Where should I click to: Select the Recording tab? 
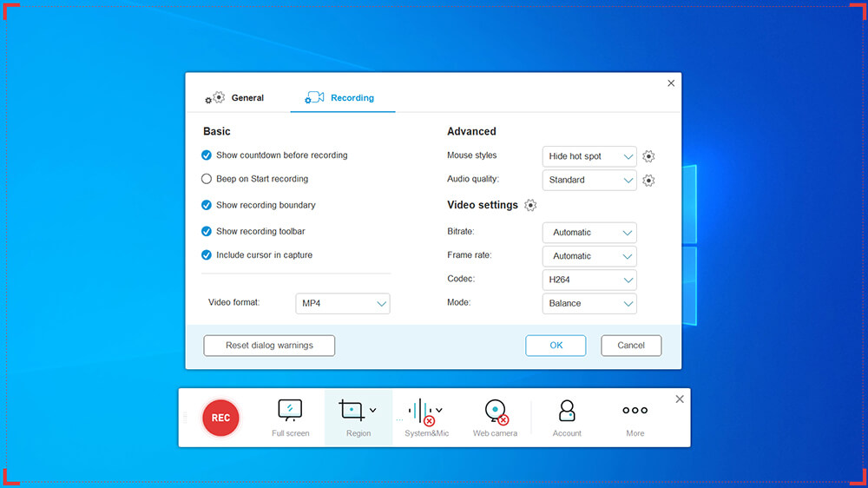(x=341, y=98)
